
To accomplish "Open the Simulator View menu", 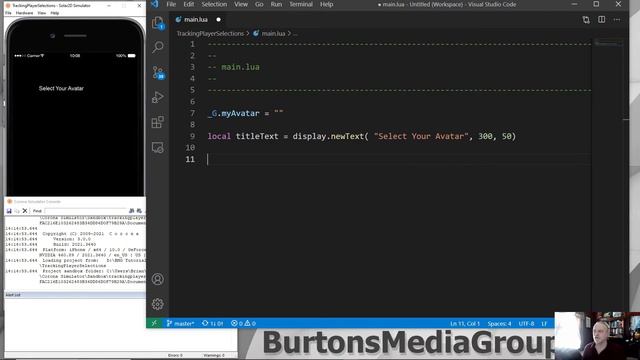I will (x=42, y=13).
